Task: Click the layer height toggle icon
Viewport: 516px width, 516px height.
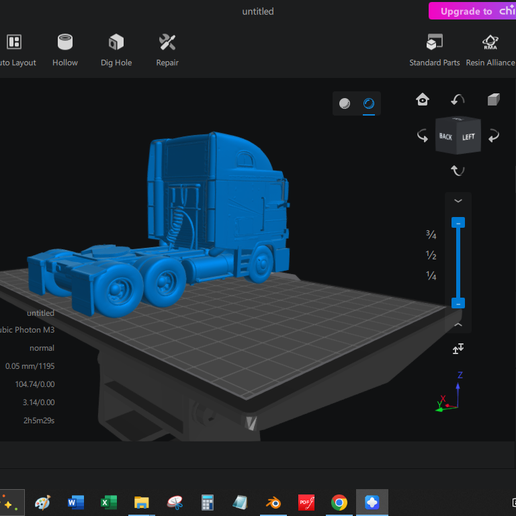Action: 458,349
